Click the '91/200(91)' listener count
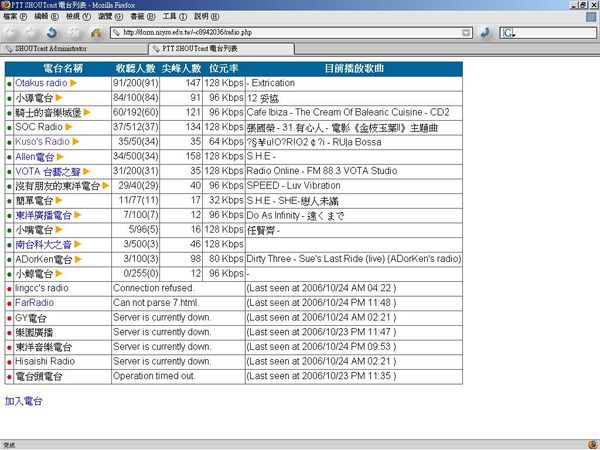The width and height of the screenshot is (600, 450). pos(135,83)
